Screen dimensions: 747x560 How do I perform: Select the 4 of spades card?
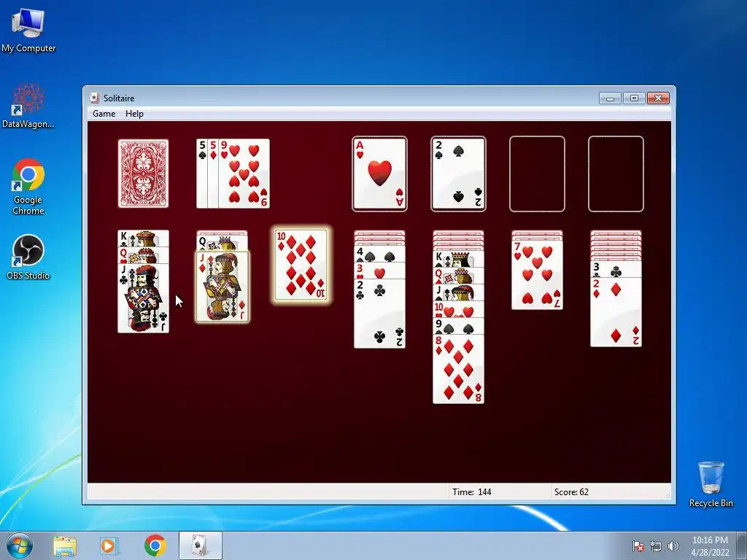coord(379,254)
